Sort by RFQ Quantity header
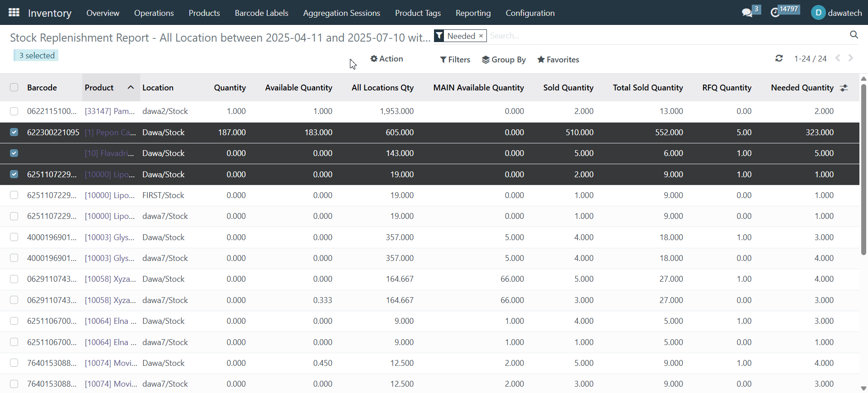This screenshot has height=393, width=868. click(726, 88)
